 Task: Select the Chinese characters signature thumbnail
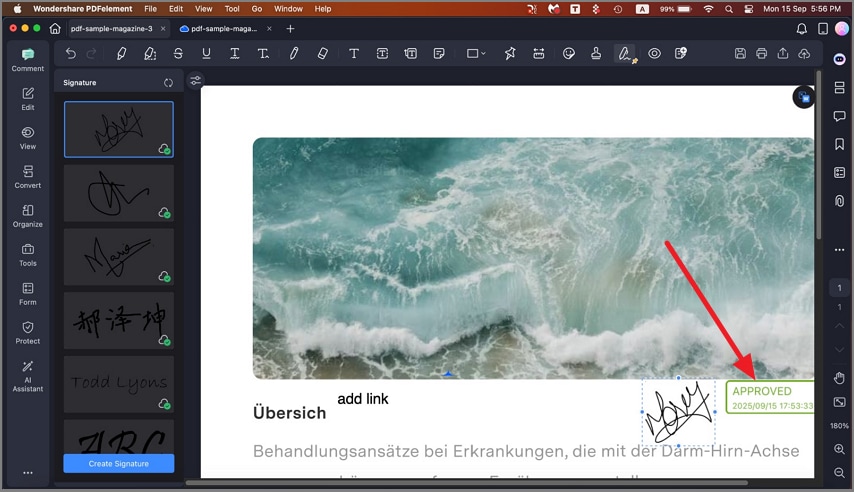coord(119,320)
